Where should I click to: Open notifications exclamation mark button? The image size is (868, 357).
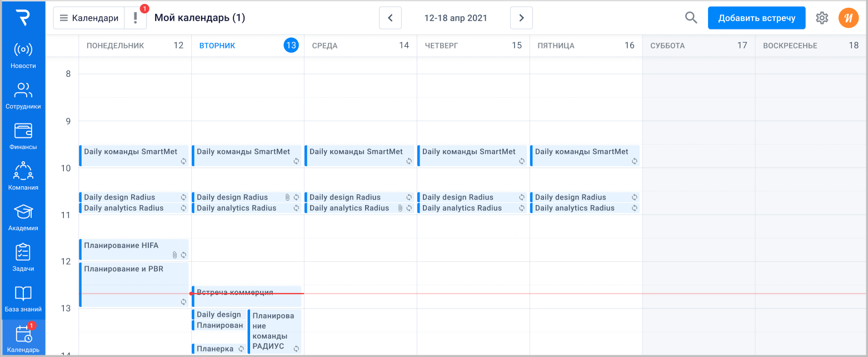tap(136, 18)
